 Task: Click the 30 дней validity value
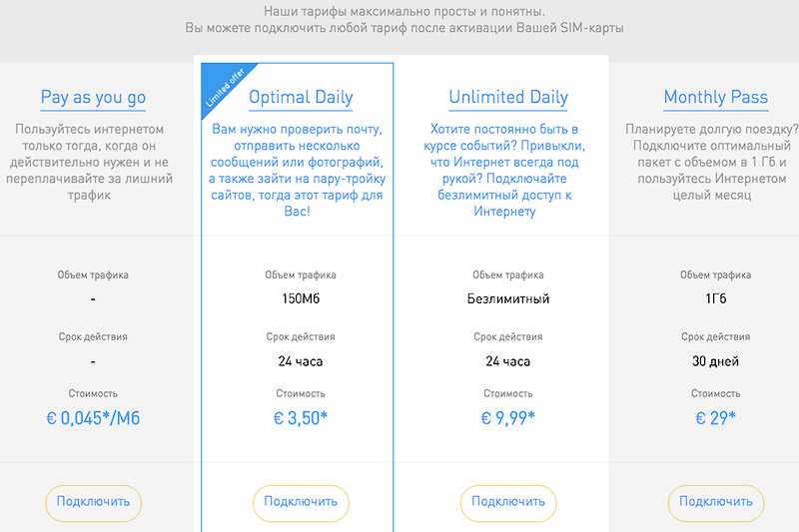715,361
